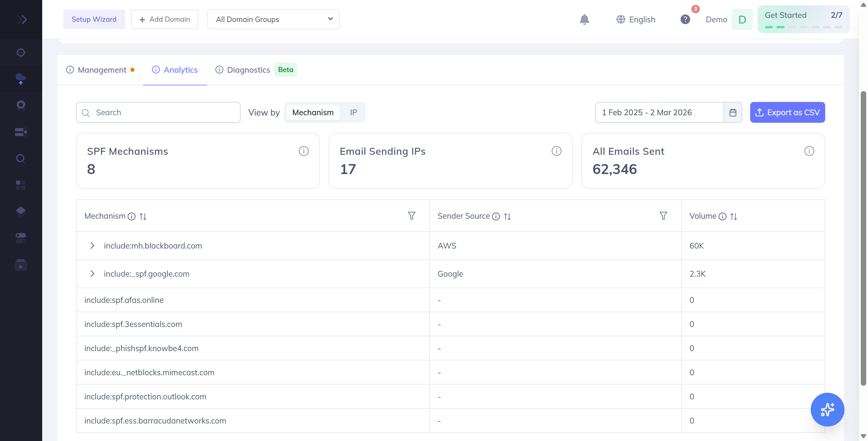Sort by the Mechanism column arrows

[143, 217]
